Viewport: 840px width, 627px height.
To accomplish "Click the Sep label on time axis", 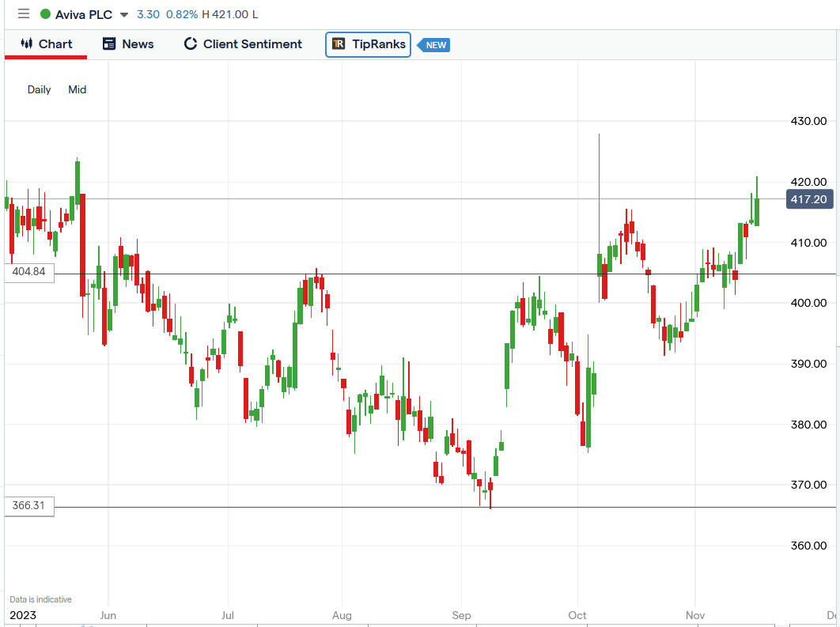I will tap(461, 615).
